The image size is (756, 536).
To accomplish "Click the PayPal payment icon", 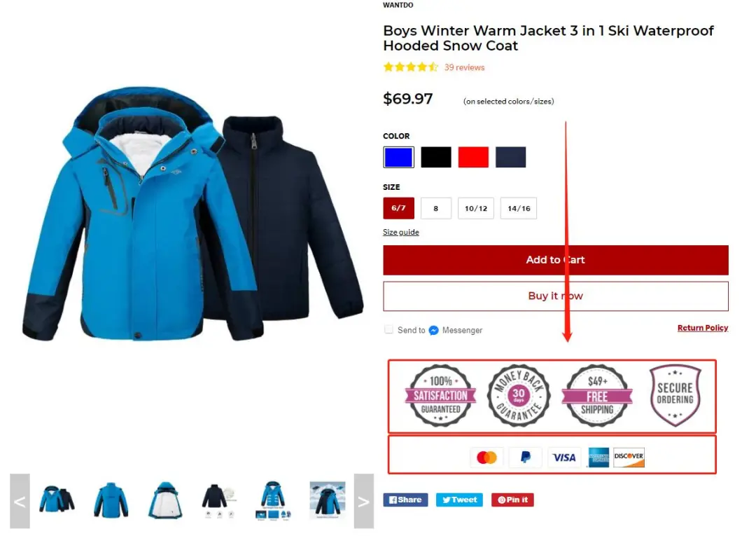I will [x=526, y=457].
